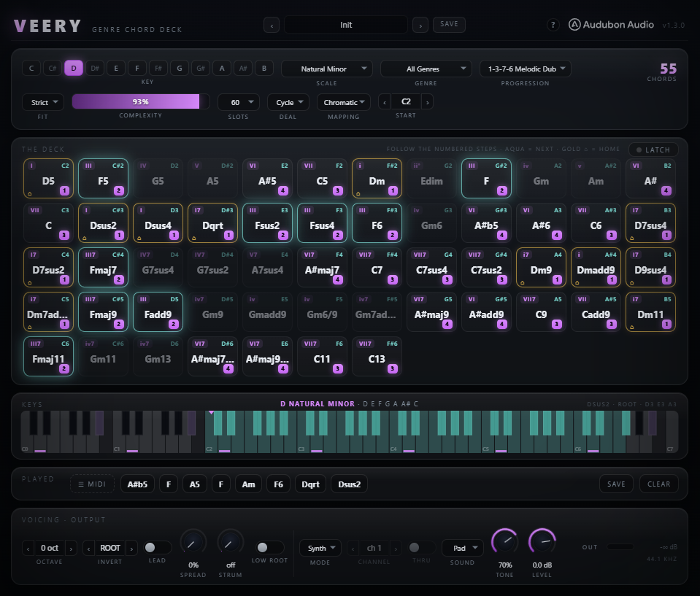Open the Natural Minor scale dropdown
700x596 pixels.
point(327,69)
